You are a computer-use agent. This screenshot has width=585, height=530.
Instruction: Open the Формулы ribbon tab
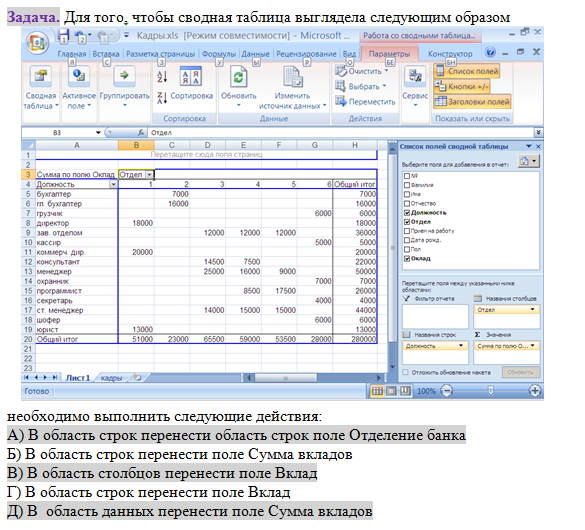coord(219,54)
